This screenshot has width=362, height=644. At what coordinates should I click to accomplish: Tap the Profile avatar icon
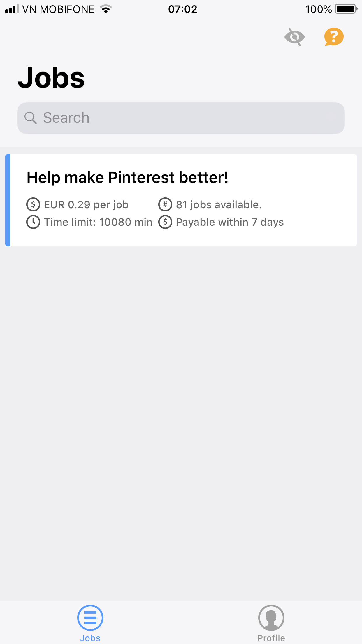(x=271, y=617)
